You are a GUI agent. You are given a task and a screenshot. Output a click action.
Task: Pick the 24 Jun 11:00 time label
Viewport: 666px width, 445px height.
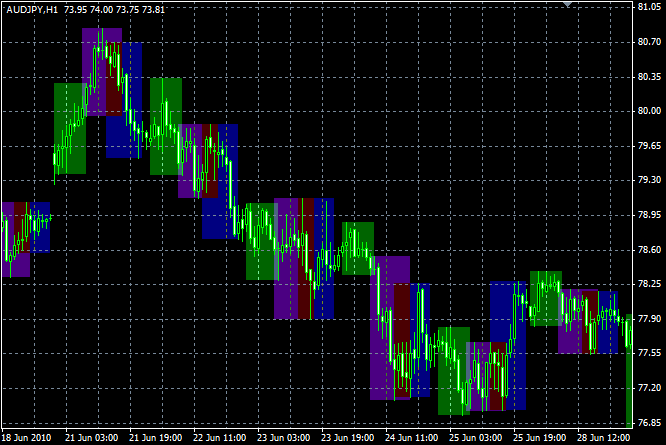(x=412, y=438)
